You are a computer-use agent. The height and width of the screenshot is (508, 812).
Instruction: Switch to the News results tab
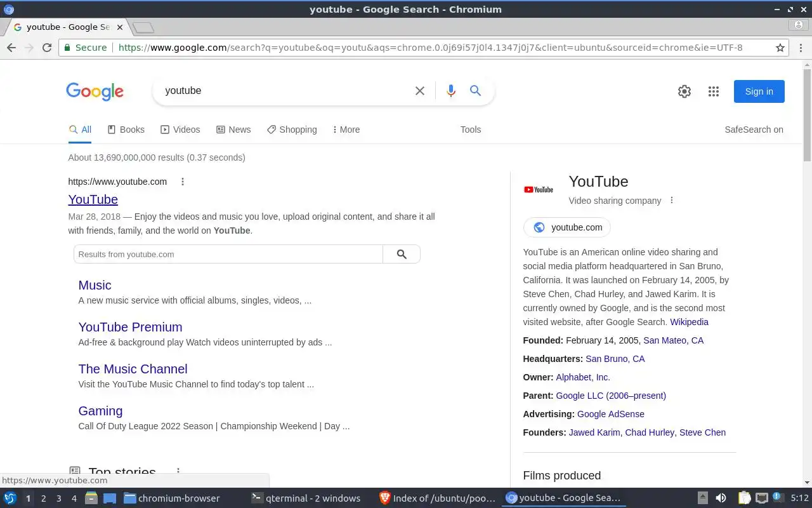point(233,130)
